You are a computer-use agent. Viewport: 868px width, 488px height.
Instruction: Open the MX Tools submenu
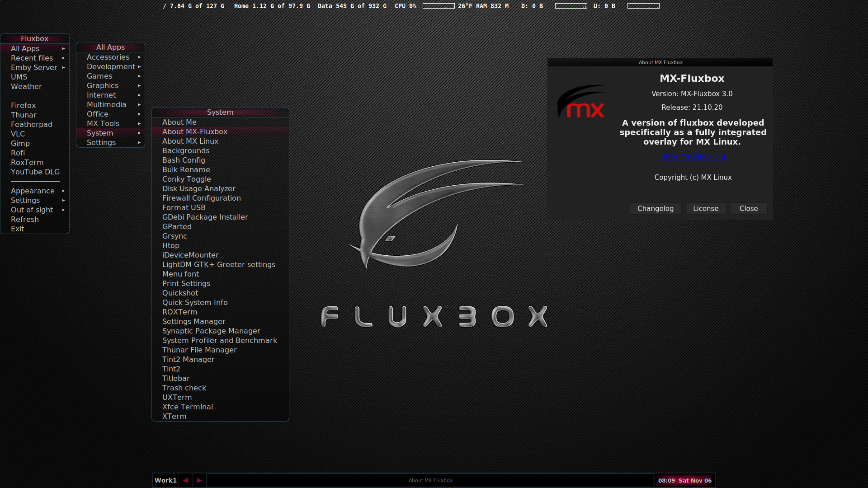103,123
